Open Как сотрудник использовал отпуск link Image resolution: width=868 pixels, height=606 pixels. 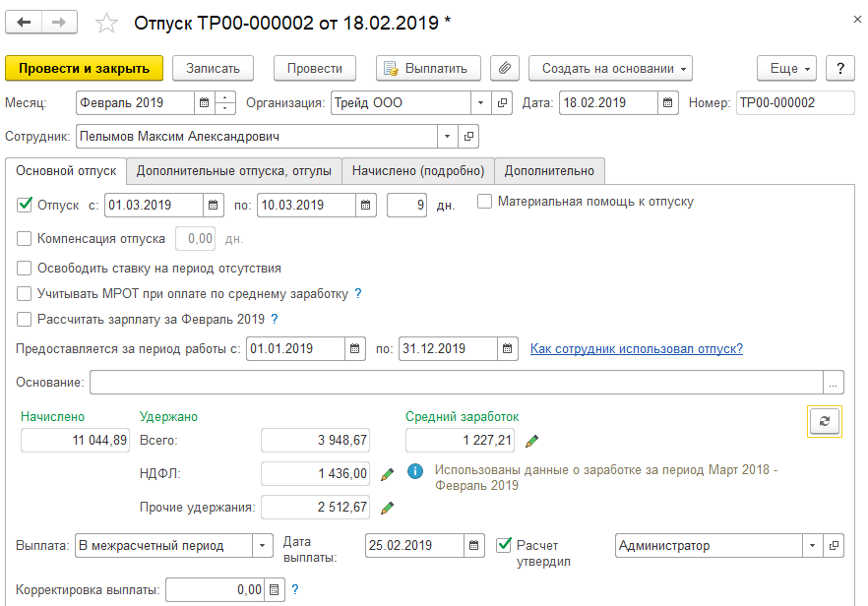[636, 348]
